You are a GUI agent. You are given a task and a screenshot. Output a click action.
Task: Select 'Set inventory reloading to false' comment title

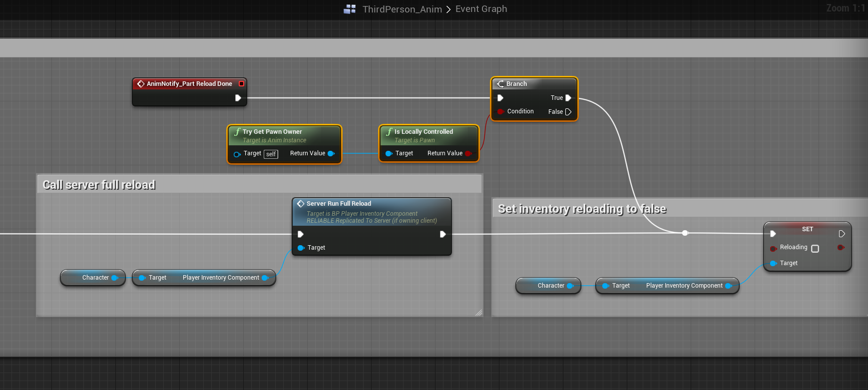582,209
